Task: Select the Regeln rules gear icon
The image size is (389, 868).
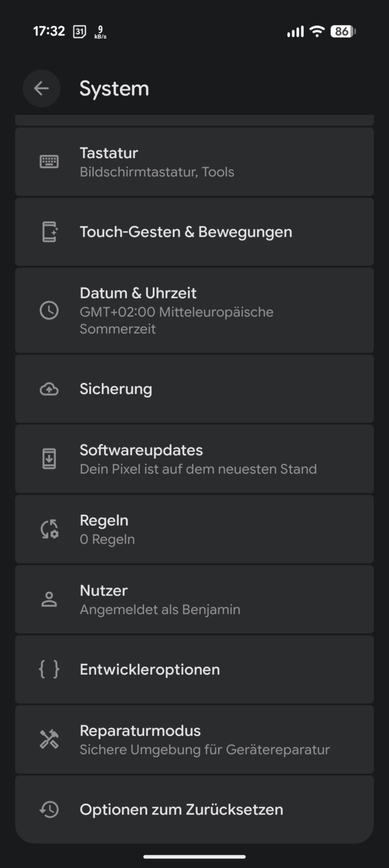Action: [49, 529]
